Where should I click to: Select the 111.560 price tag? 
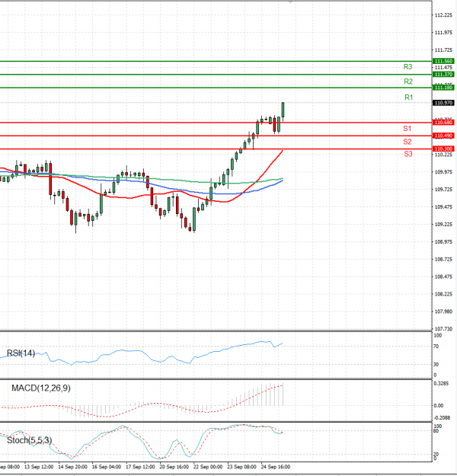(x=443, y=61)
